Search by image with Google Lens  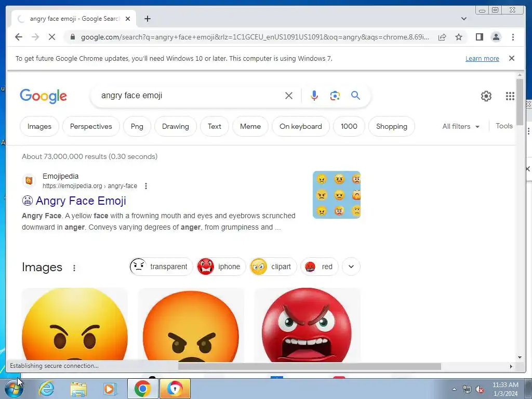335,96
